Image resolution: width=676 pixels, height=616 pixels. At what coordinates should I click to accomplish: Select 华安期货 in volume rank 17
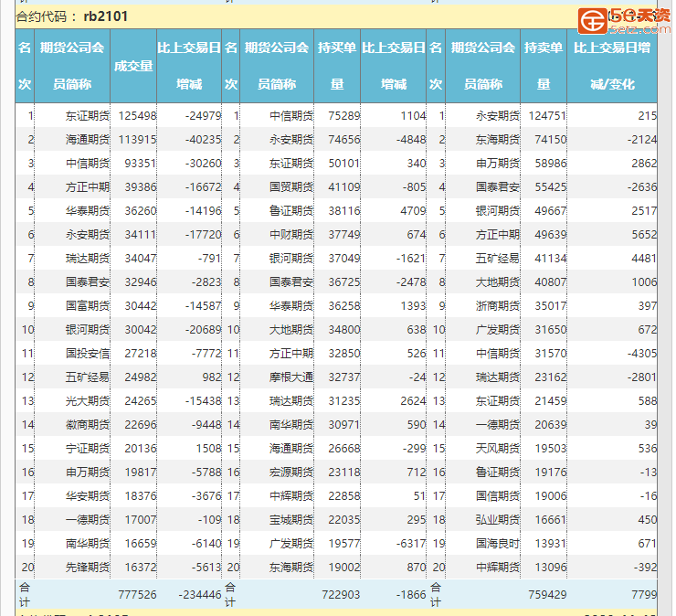(88, 495)
